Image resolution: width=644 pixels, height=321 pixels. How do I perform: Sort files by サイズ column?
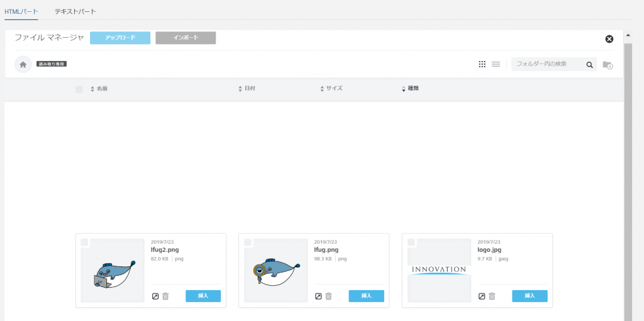[333, 89]
